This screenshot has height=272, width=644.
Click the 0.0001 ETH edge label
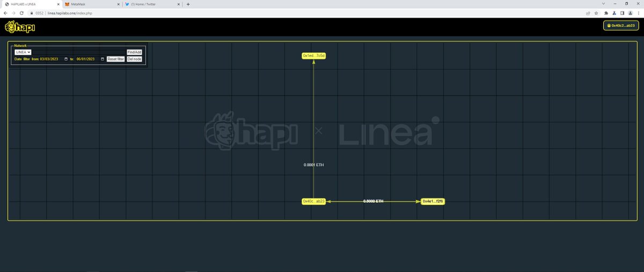coord(314,165)
